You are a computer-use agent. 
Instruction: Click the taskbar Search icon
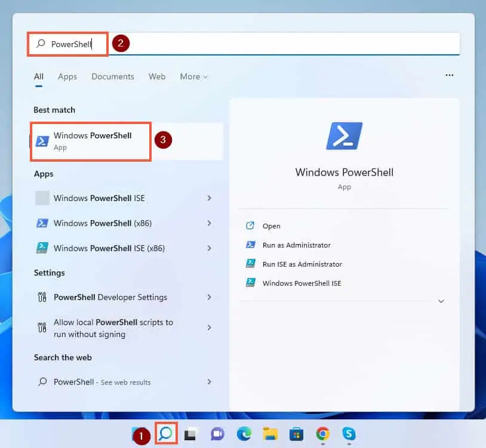(x=166, y=434)
